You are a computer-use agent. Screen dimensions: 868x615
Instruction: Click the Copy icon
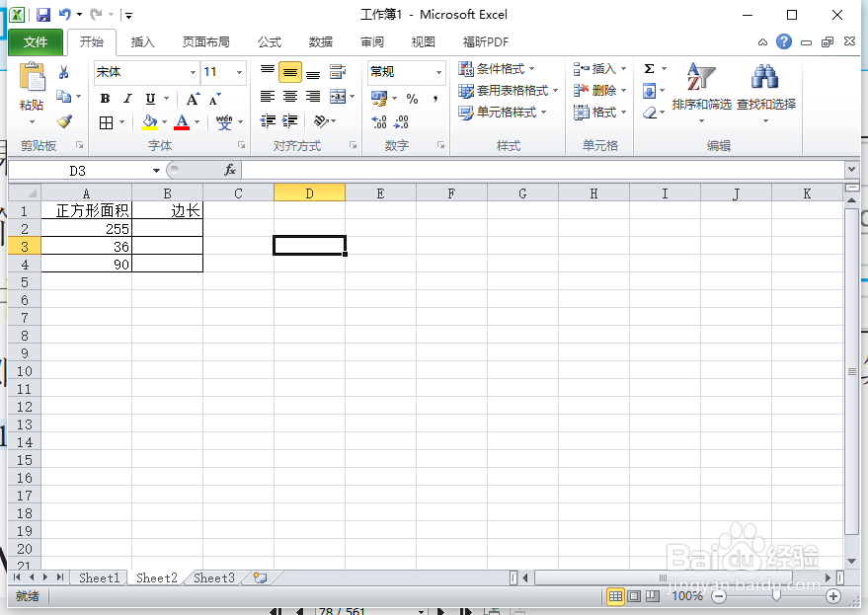pos(63,97)
